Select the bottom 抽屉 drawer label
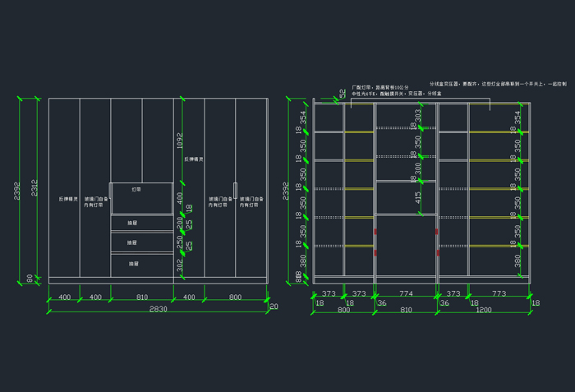The image size is (575, 392). (x=133, y=264)
